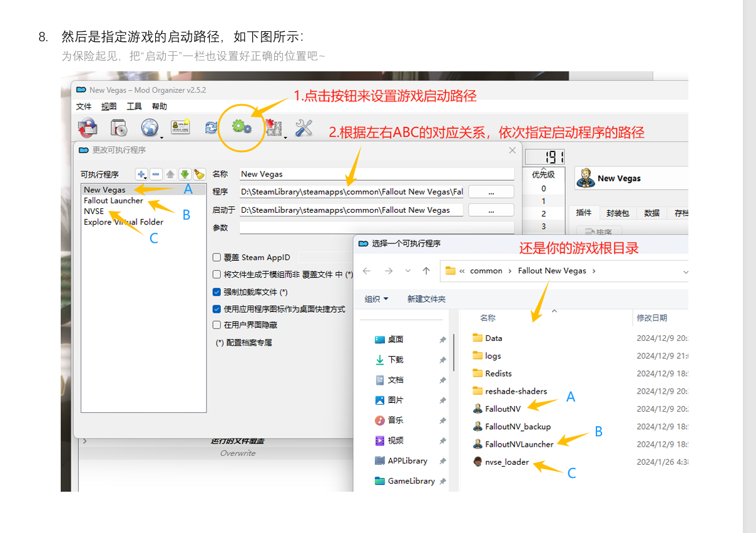Select NVSE in executables list

click(94, 211)
